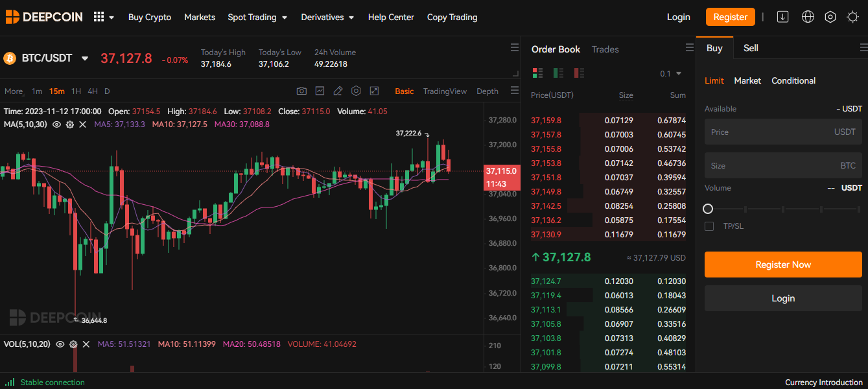Open chart settings hexagon icon

pos(356,91)
